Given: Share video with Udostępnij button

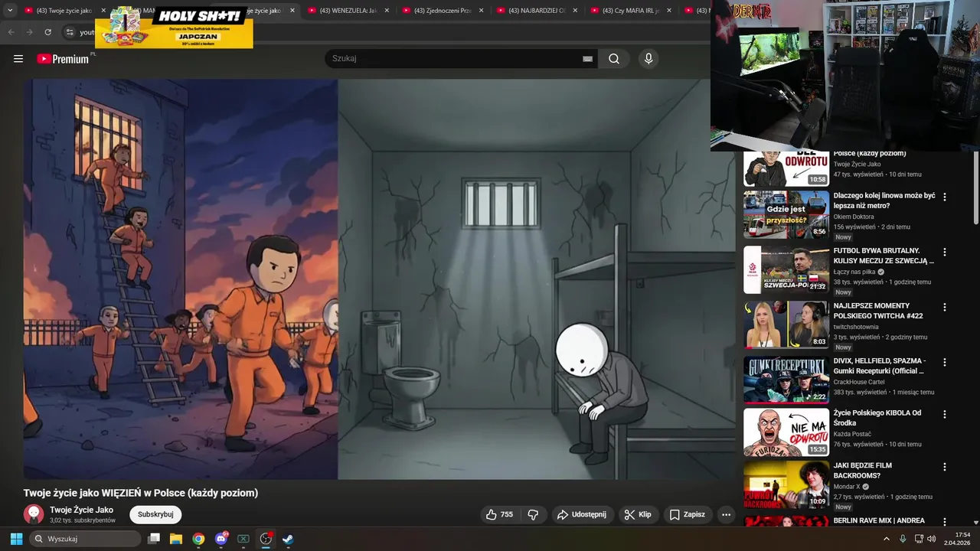Looking at the screenshot, I should tap(582, 515).
